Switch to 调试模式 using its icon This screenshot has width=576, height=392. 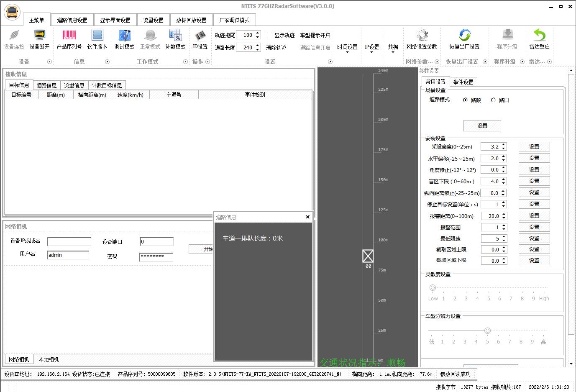[125, 35]
